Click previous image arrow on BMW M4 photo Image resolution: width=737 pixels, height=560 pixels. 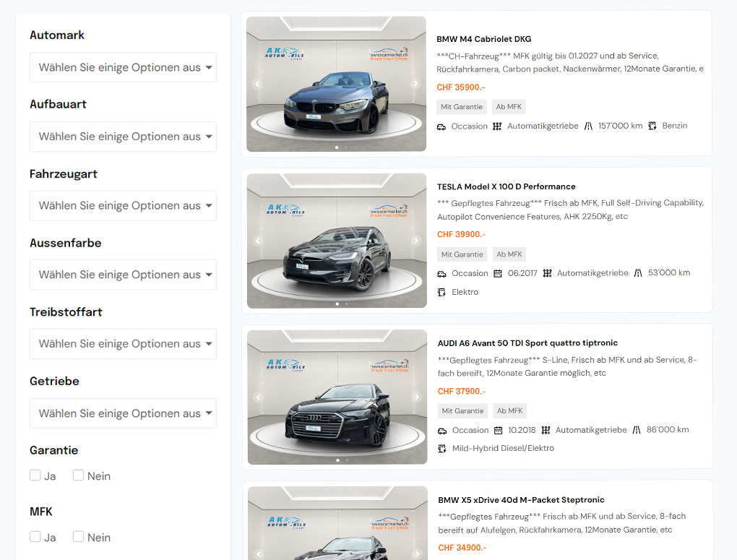click(257, 84)
